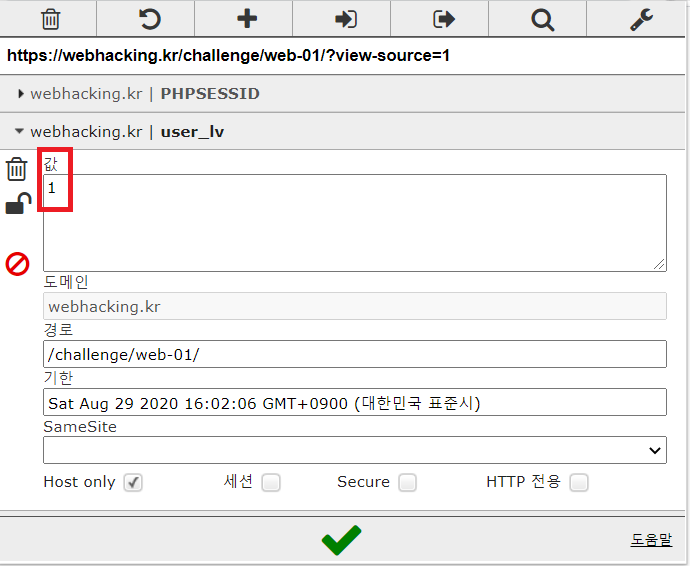Click into the 값 value text area

355,223
